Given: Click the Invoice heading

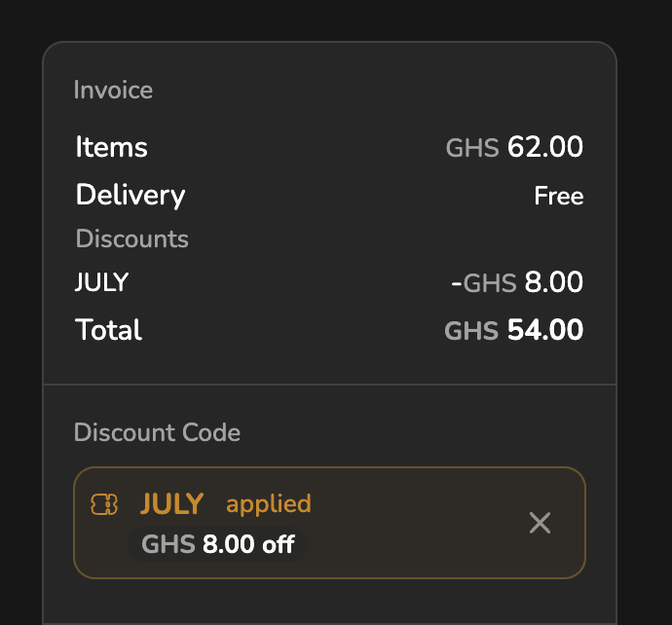Looking at the screenshot, I should pyautogui.click(x=113, y=91).
